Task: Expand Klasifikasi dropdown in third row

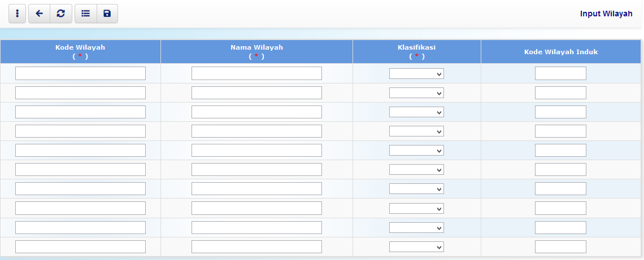Action: pyautogui.click(x=416, y=112)
